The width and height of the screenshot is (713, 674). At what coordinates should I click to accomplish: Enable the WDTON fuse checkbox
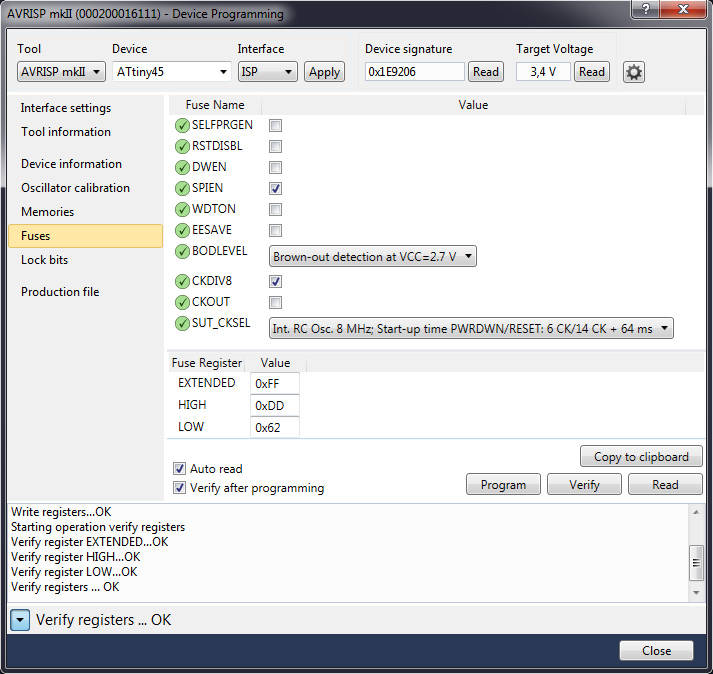pos(275,209)
